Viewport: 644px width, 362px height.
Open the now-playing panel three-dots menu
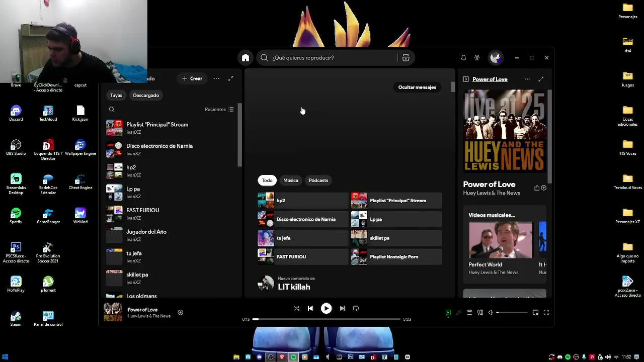(x=527, y=79)
